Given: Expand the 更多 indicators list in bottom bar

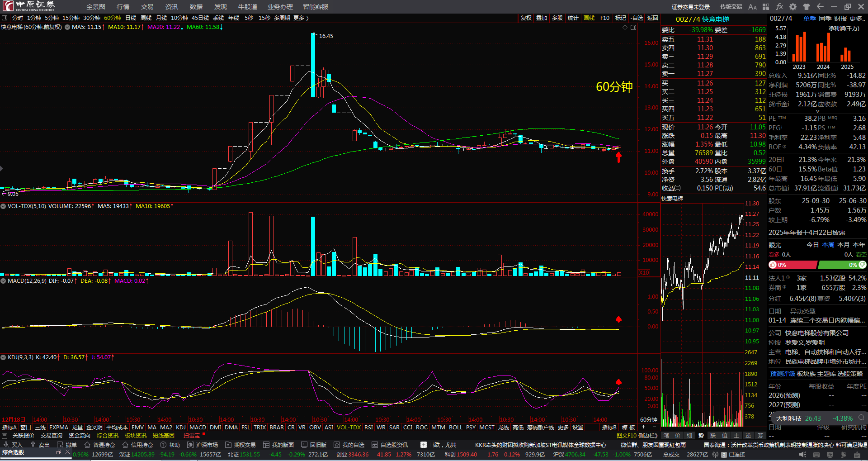Looking at the screenshot, I should click(x=563, y=427).
